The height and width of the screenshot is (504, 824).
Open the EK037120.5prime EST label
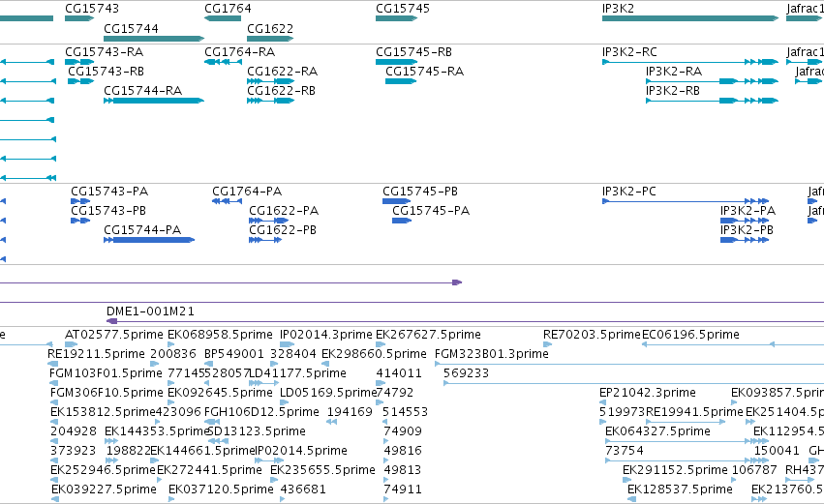pyautogui.click(x=221, y=489)
